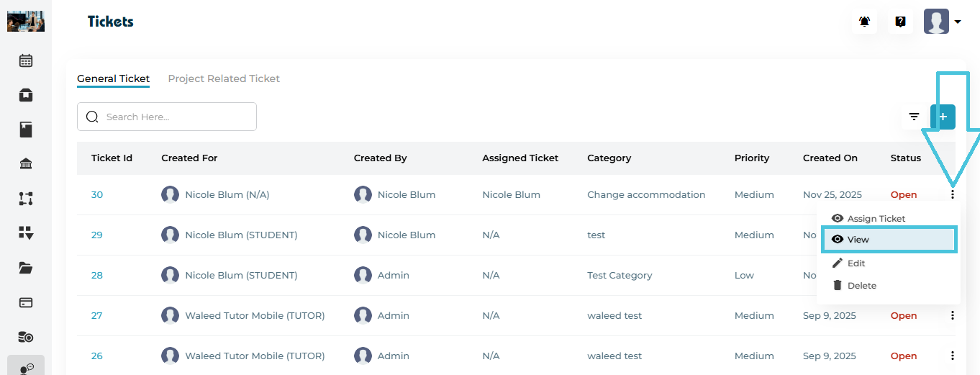
Task: Open ticket ID 30 link
Action: (x=97, y=194)
